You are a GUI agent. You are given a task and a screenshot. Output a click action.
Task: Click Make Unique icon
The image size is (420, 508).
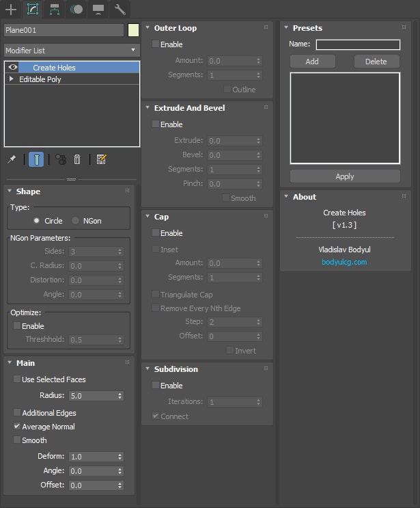[x=61, y=159]
